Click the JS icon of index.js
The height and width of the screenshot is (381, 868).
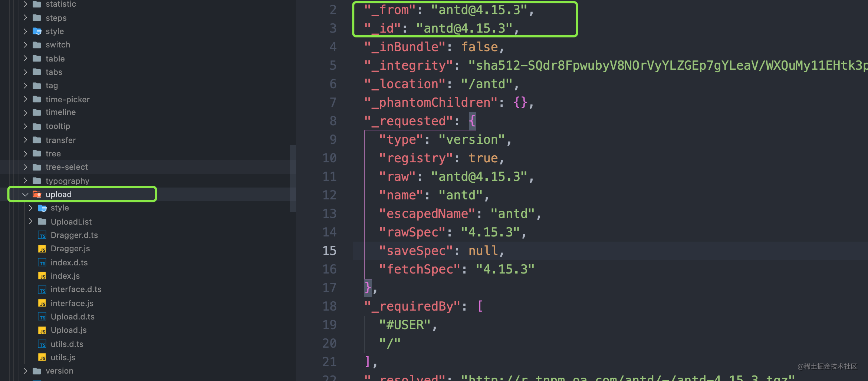click(x=42, y=276)
